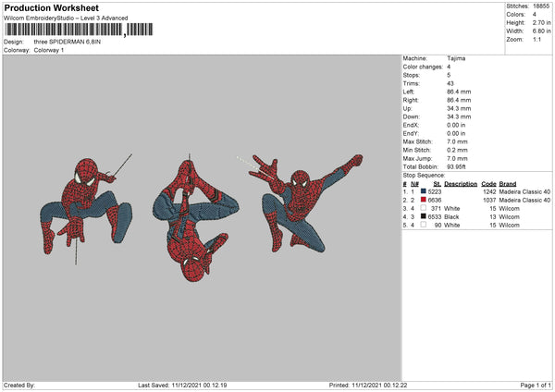555x392 pixels.
Task: Click the Color changes label
Action: pyautogui.click(x=423, y=67)
